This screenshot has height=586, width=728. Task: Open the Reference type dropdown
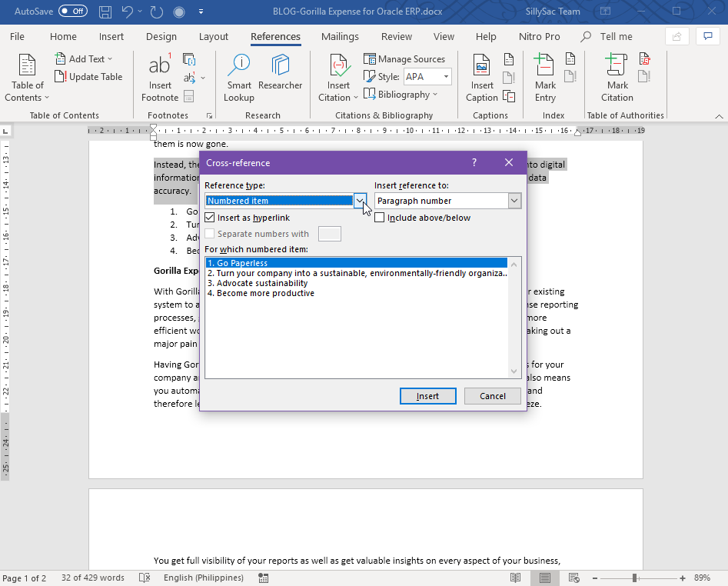point(360,200)
